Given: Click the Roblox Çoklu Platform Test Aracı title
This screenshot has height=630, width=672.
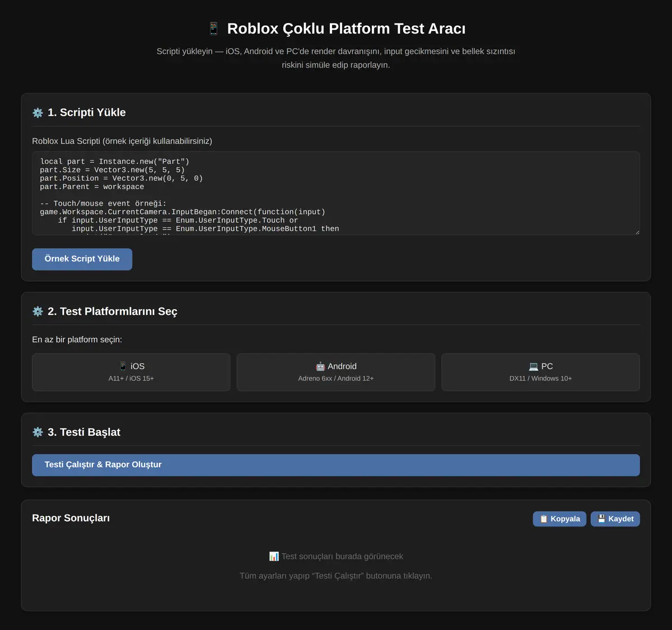Looking at the screenshot, I should click(x=346, y=29).
